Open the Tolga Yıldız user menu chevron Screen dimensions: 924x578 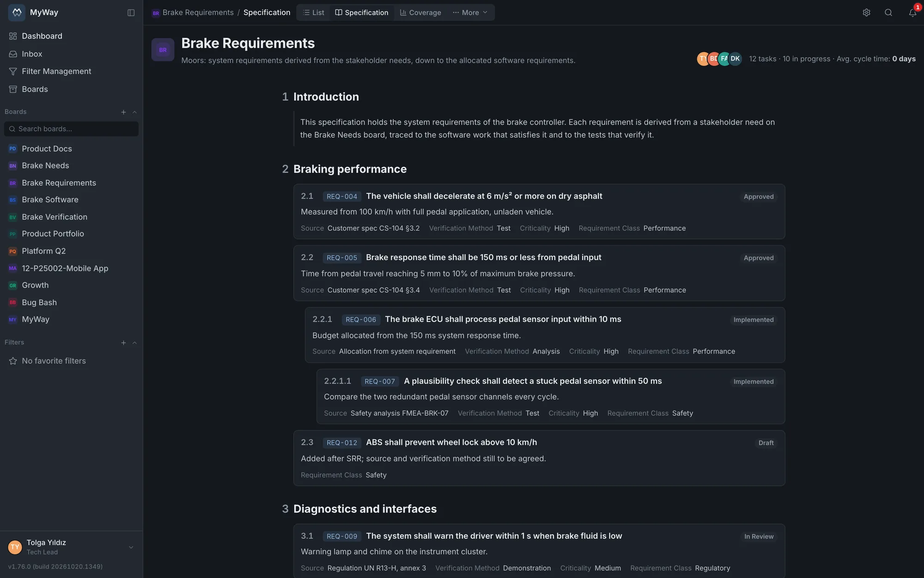[x=131, y=547]
